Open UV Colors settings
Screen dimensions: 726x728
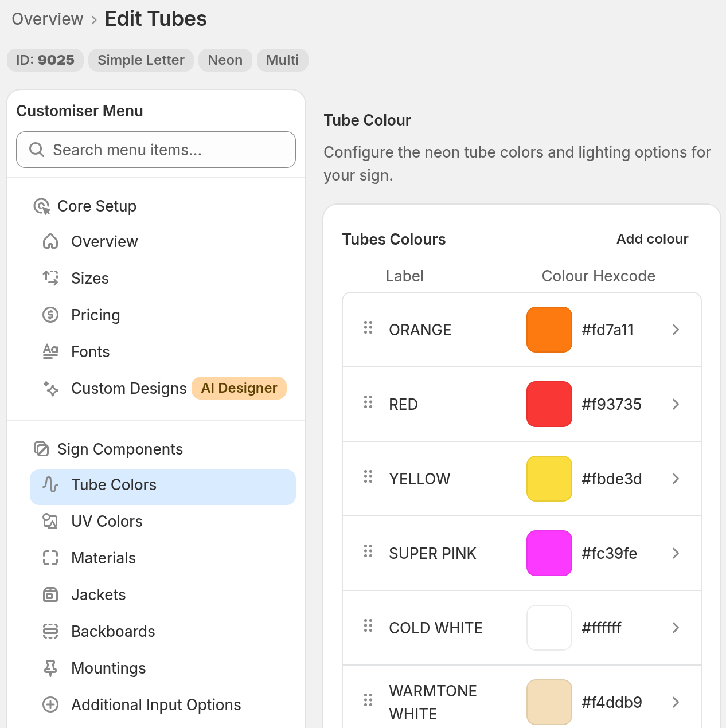[x=163, y=521]
